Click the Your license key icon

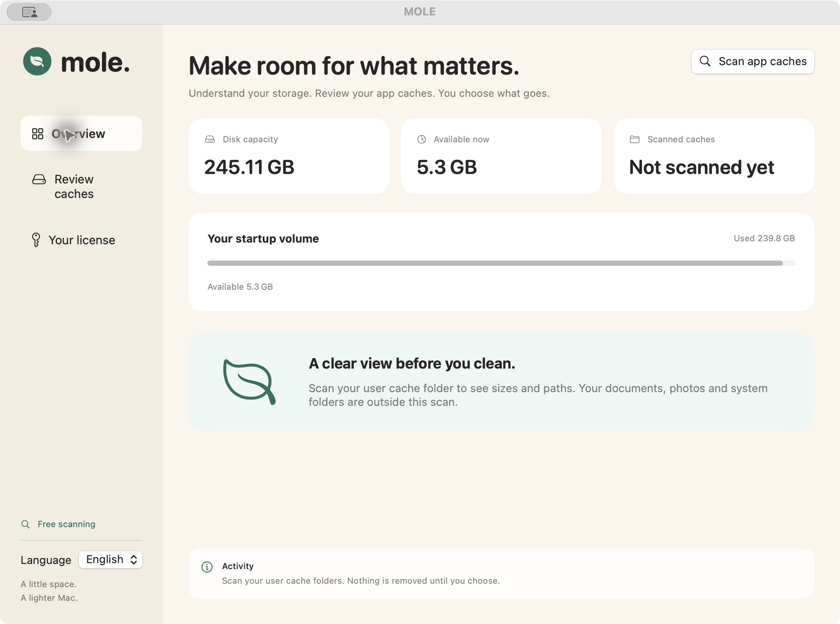tap(36, 240)
